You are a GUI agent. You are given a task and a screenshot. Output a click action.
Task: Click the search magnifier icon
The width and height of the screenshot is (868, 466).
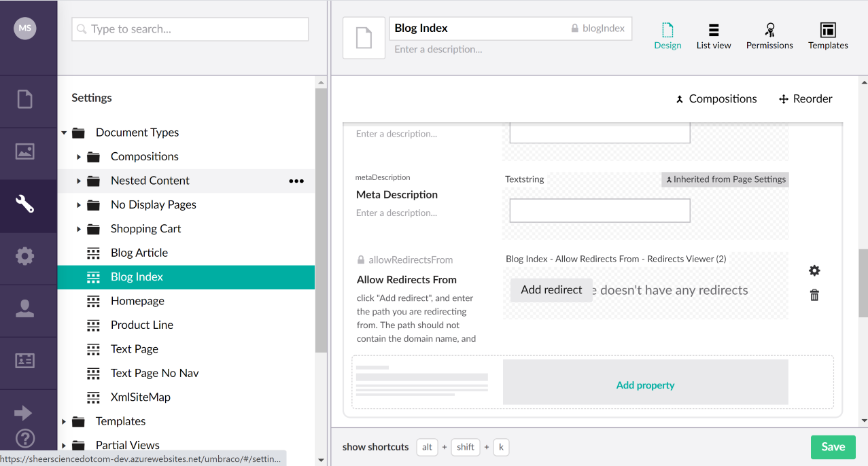click(x=82, y=29)
